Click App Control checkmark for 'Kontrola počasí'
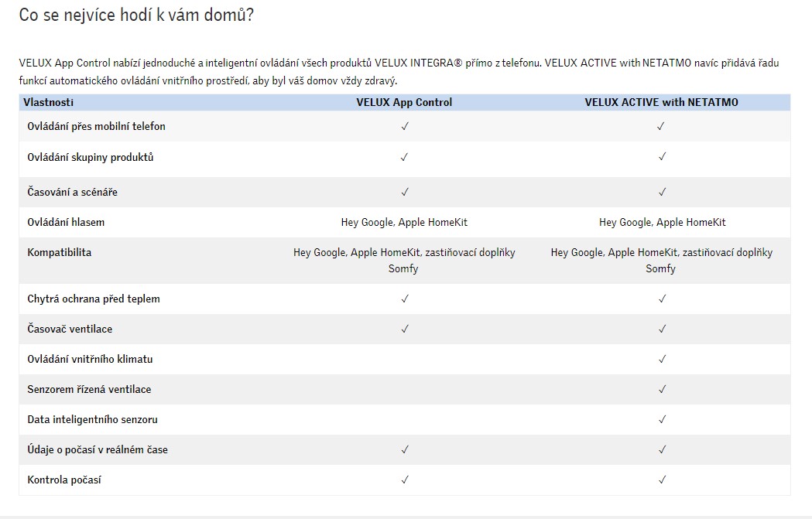 (x=404, y=480)
